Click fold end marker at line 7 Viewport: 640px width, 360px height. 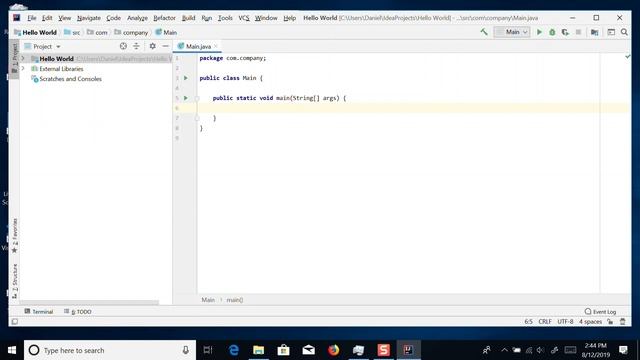[197, 118]
